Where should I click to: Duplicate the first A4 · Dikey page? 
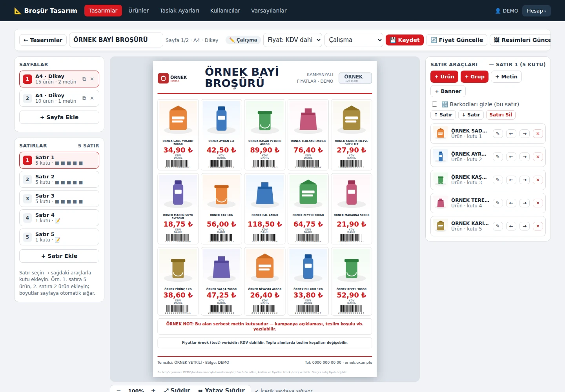(x=84, y=79)
